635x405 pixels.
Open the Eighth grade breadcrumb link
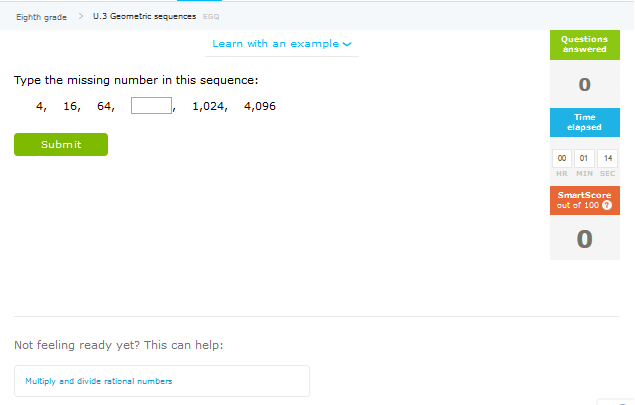pyautogui.click(x=41, y=17)
